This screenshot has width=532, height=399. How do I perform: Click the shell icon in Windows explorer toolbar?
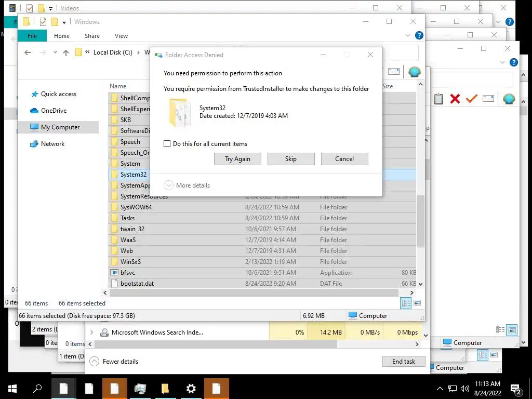414,71
